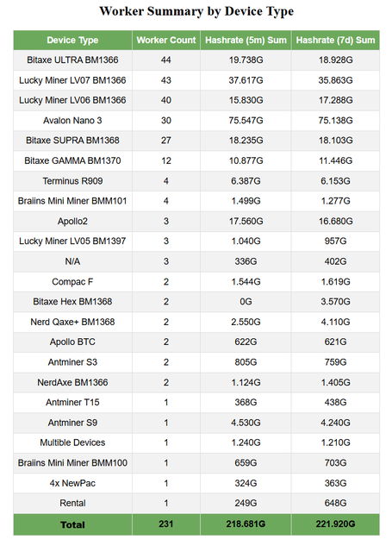Click the Worker Summary by Device Type title
Viewport: 392px width, 552px height.
pyautogui.click(x=196, y=11)
